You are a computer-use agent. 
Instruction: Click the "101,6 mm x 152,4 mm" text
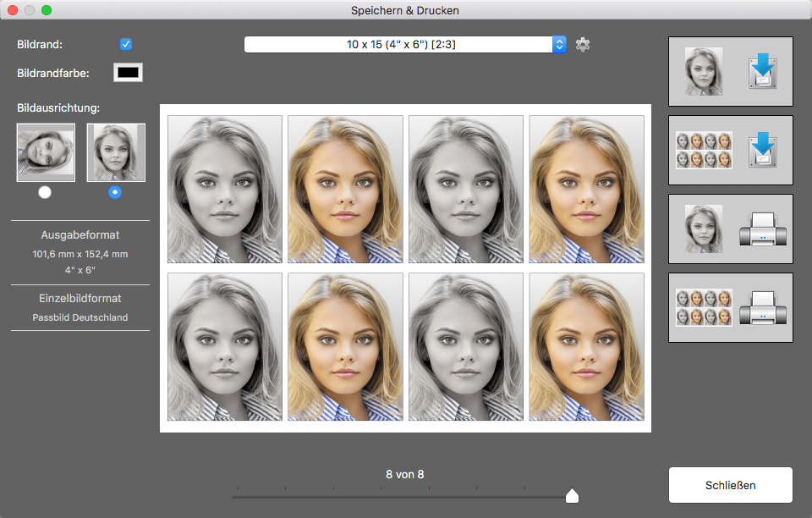click(80, 254)
